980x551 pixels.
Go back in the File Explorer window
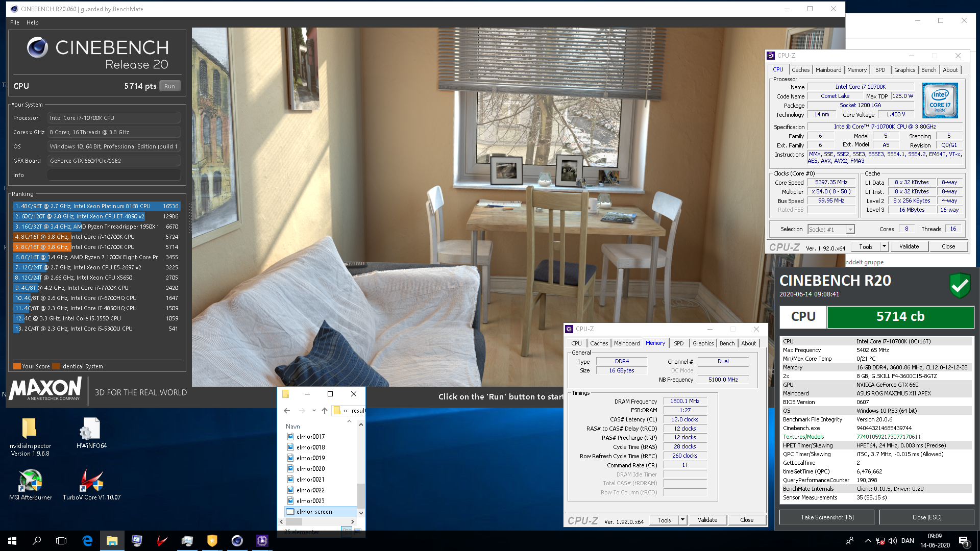pos(287,411)
